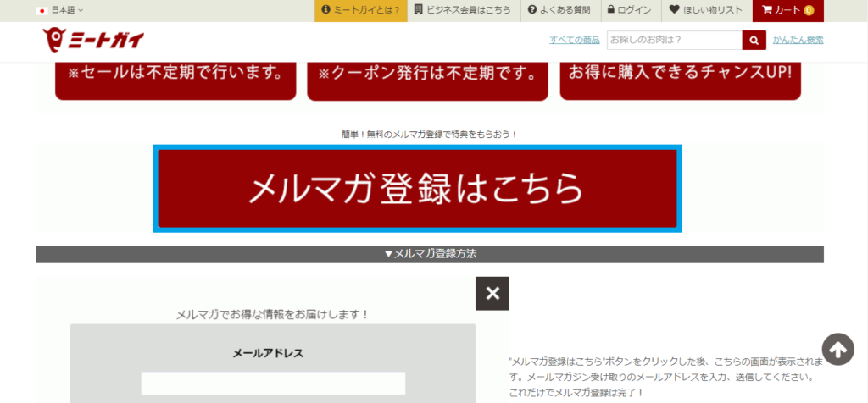
Task: Click the ▼メルマガ登録方法 header bar
Action: 430,254
